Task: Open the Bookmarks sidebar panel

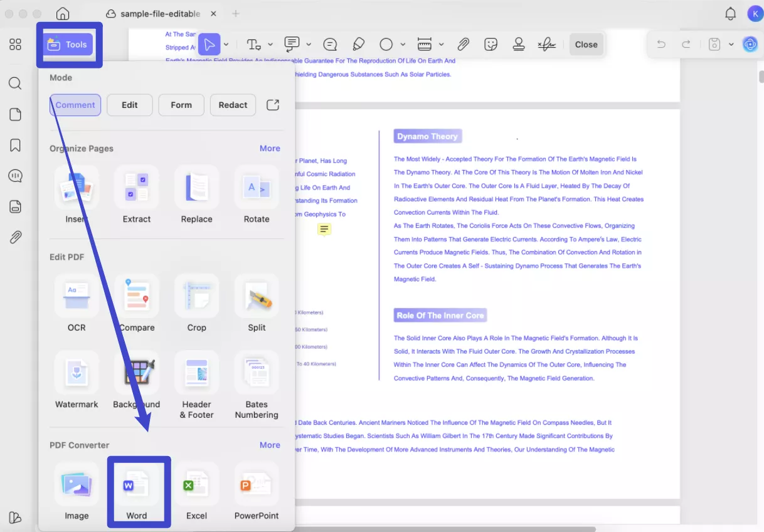Action: [x=15, y=145]
